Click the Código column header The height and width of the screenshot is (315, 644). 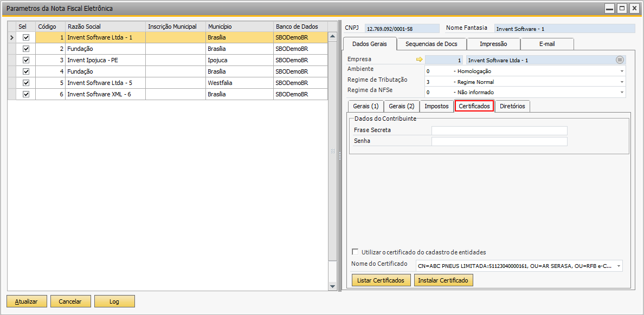[50, 26]
